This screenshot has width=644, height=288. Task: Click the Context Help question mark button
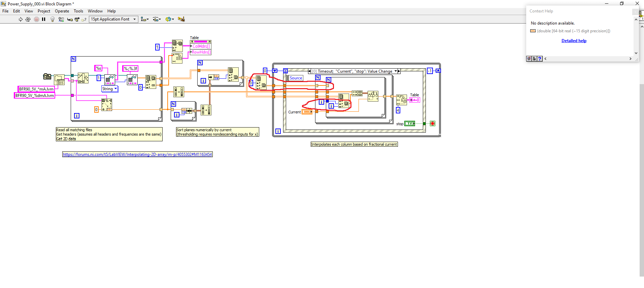pos(540,59)
